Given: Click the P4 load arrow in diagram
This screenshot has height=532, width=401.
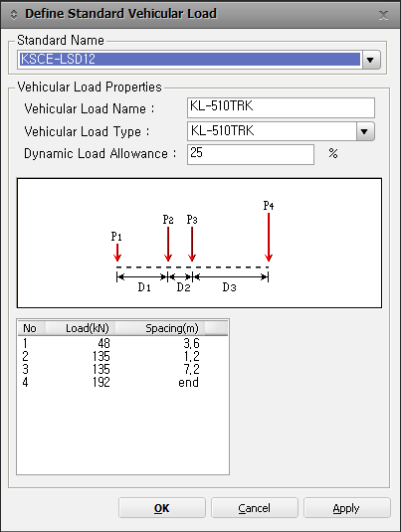Looking at the screenshot, I should pyautogui.click(x=269, y=237).
